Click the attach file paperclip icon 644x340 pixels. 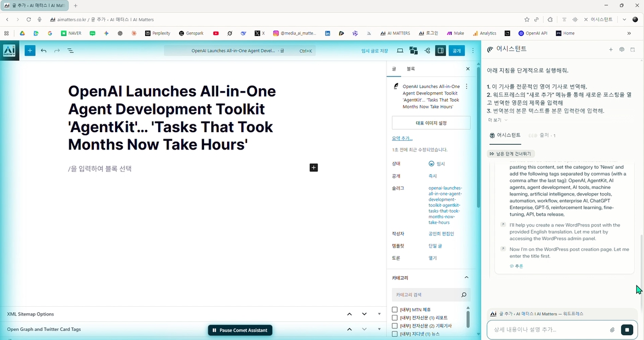612,330
